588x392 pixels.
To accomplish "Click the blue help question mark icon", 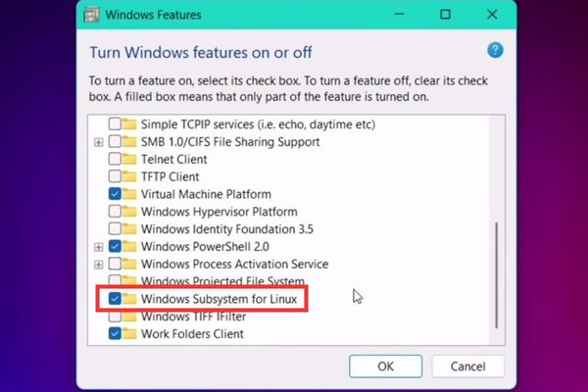I will 494,50.
